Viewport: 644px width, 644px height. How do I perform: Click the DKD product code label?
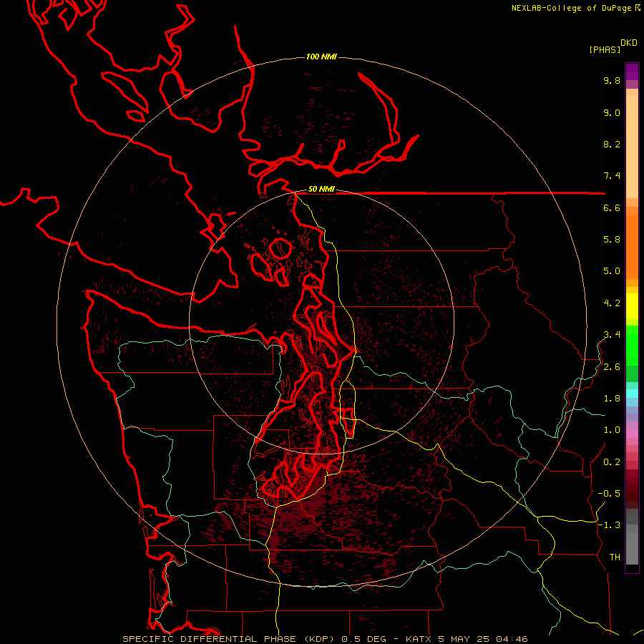[629, 43]
